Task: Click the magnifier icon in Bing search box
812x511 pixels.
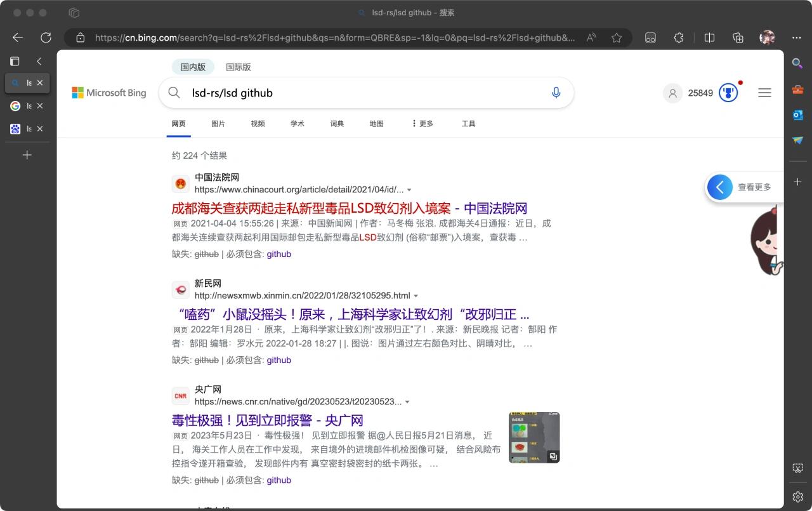Action: tap(174, 93)
